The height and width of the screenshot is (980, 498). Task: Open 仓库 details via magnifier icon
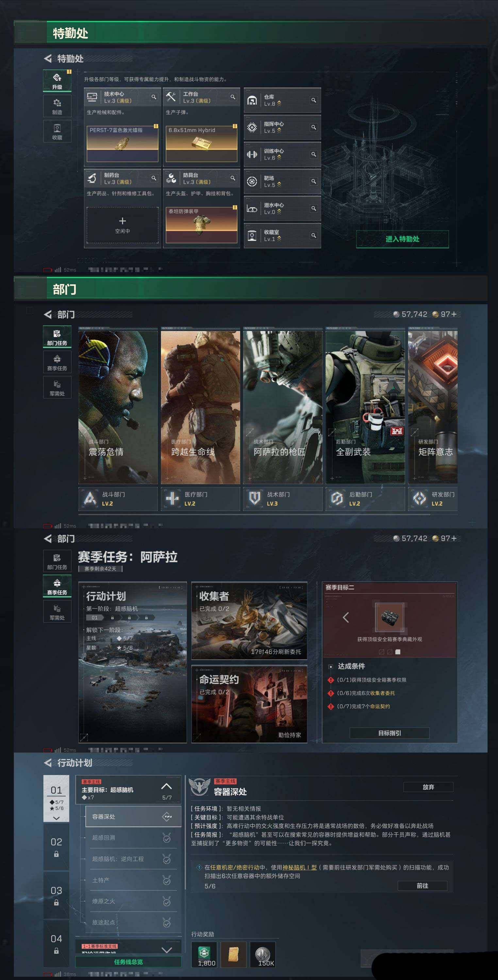313,100
